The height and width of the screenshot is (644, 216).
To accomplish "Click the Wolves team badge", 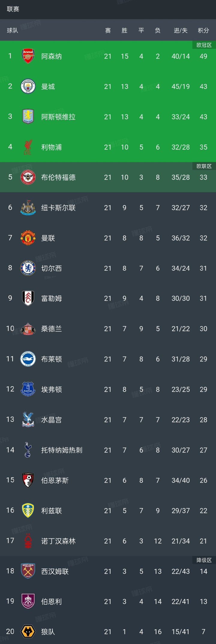I will pyautogui.click(x=28, y=632).
